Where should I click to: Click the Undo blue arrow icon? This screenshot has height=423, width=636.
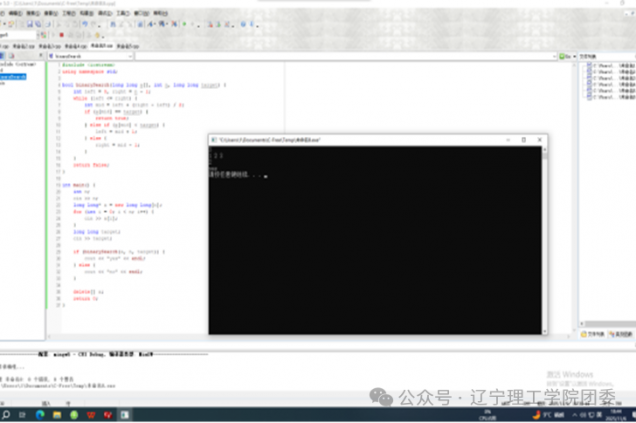click(85, 24)
